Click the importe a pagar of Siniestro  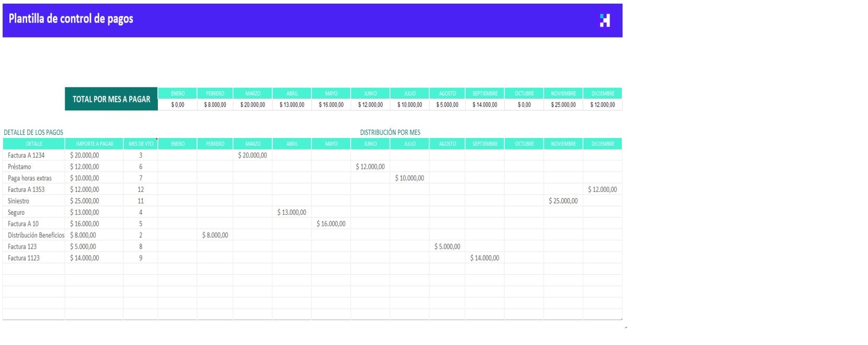coord(95,201)
